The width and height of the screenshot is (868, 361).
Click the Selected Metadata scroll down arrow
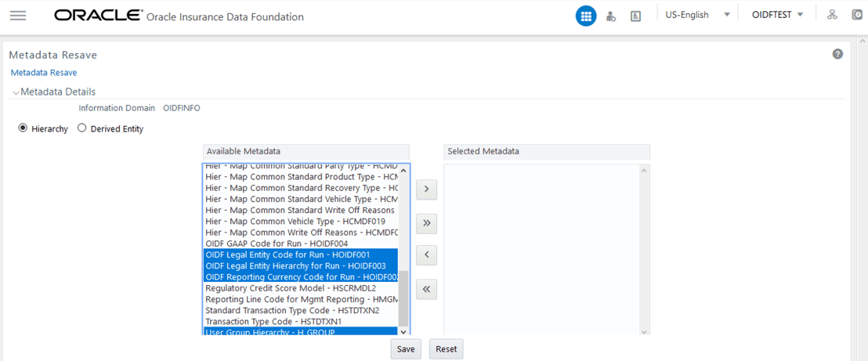(x=645, y=330)
